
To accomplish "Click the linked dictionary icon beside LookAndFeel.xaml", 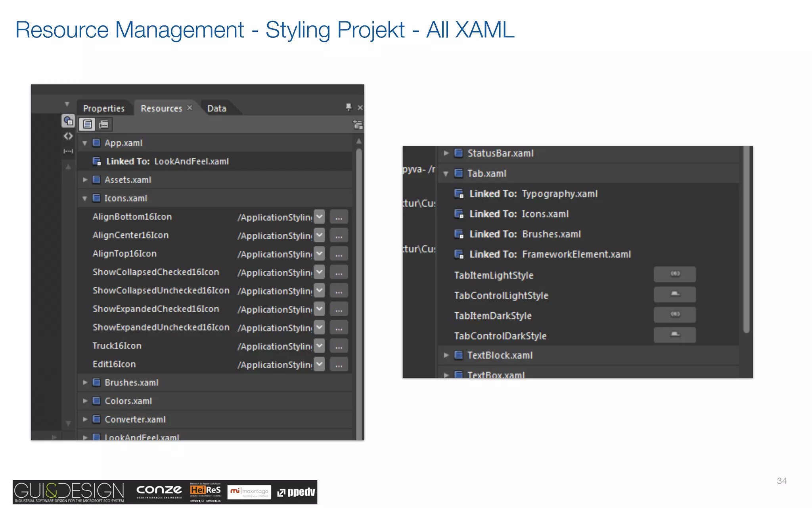I will tap(96, 161).
